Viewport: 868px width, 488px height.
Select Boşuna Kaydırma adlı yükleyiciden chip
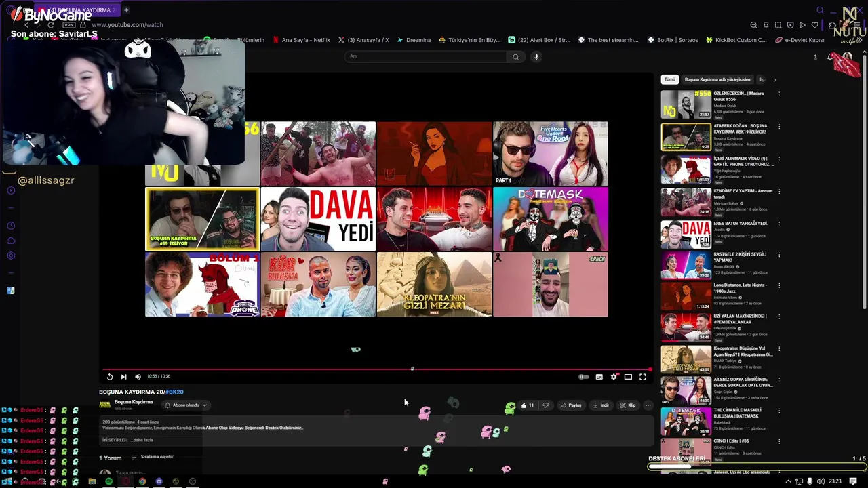point(717,79)
